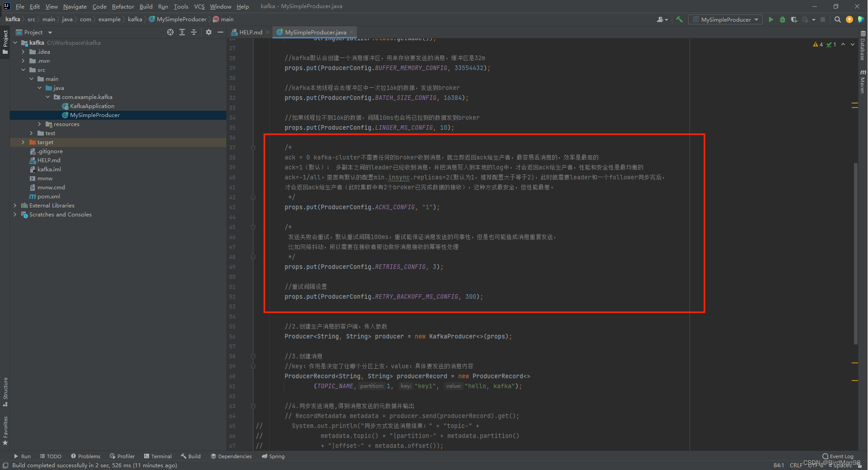Open the Database tool window
Screen dimensions: 868x470
pos(863,46)
